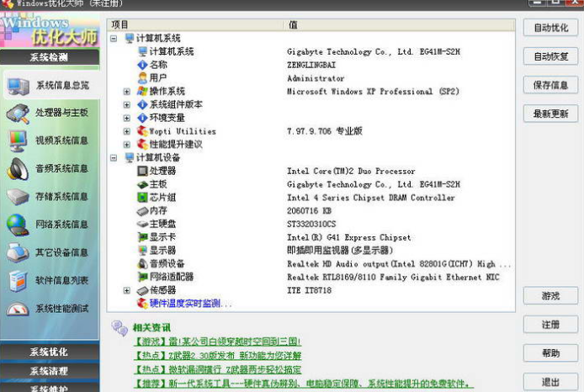
Task: Open the 【游戏】 news link
Action: click(x=217, y=342)
